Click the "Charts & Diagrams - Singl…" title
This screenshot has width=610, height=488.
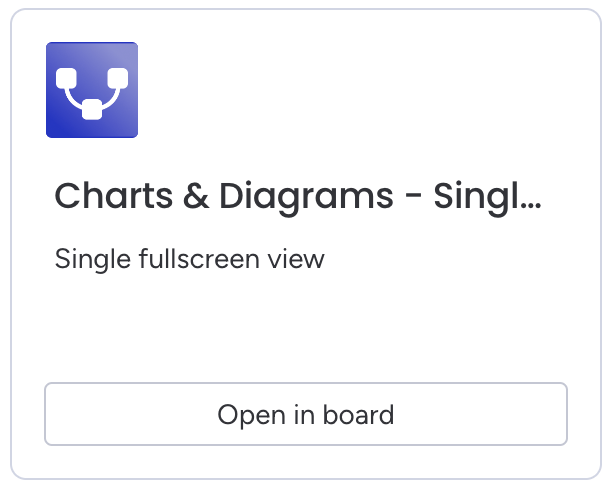tap(297, 196)
